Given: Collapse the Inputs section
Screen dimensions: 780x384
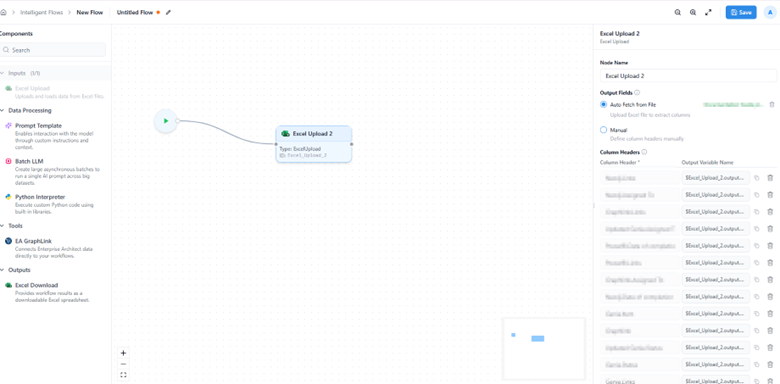Looking at the screenshot, I should (2, 73).
